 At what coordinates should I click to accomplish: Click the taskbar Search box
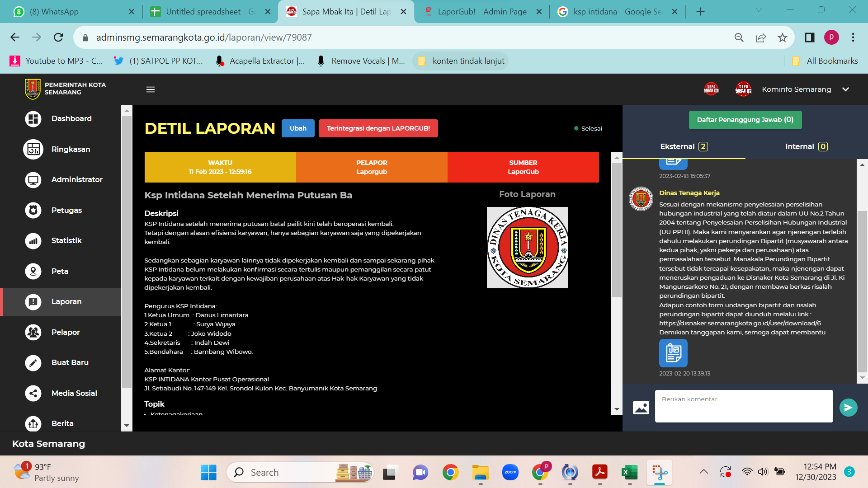click(301, 472)
